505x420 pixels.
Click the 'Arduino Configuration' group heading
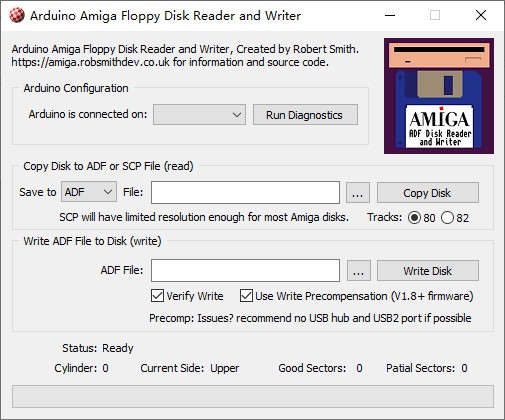point(76,88)
